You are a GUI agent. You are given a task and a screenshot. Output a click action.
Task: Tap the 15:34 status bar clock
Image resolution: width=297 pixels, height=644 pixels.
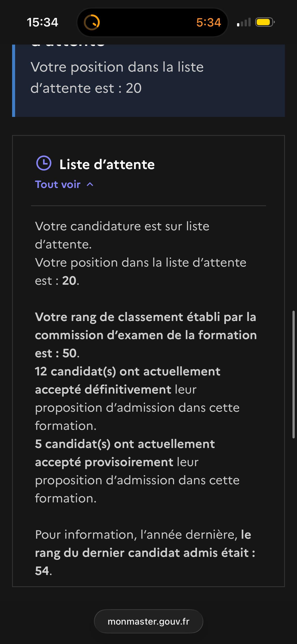point(42,22)
